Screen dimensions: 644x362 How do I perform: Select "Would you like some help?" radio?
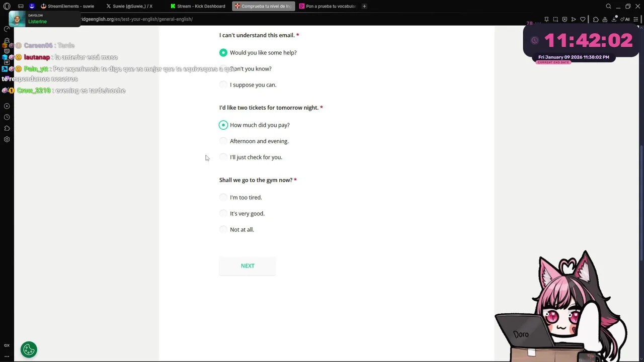[223, 53]
